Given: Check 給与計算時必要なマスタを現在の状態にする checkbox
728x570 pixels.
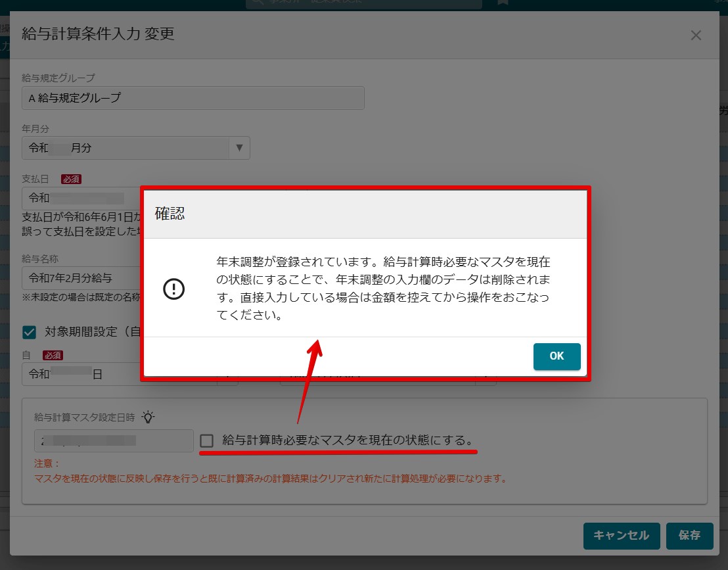Looking at the screenshot, I should pyautogui.click(x=206, y=440).
